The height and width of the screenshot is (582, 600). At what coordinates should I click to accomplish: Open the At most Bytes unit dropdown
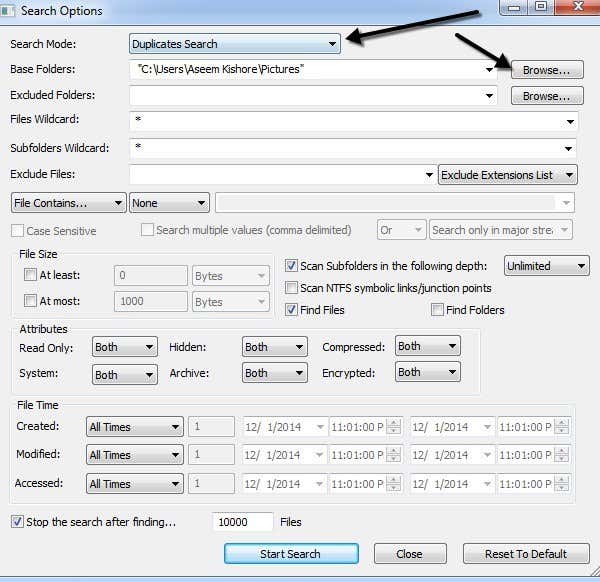[231, 302]
